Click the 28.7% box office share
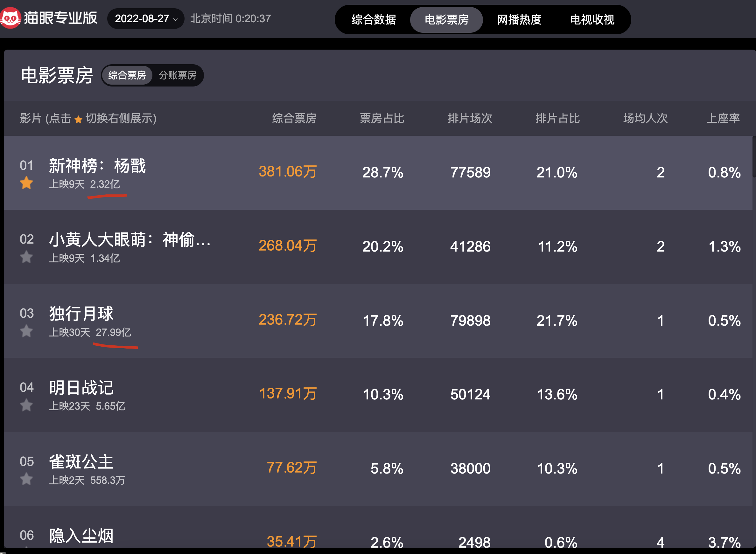Image resolution: width=756 pixels, height=554 pixels. (x=383, y=173)
